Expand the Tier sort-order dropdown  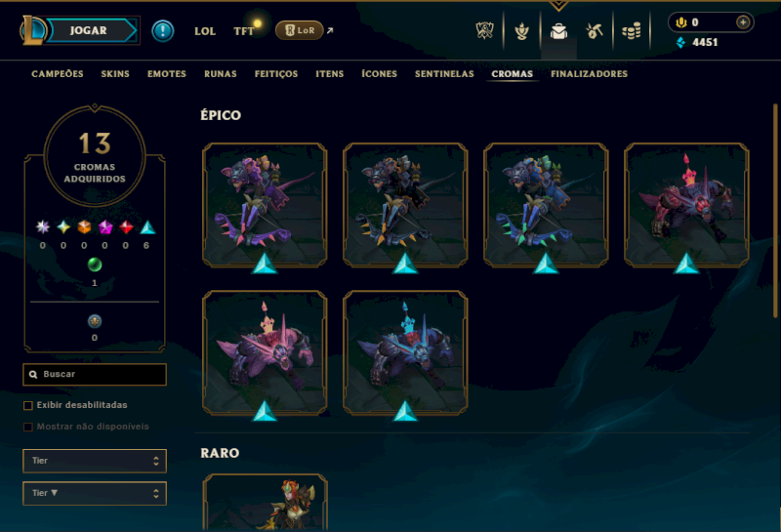tap(95, 493)
